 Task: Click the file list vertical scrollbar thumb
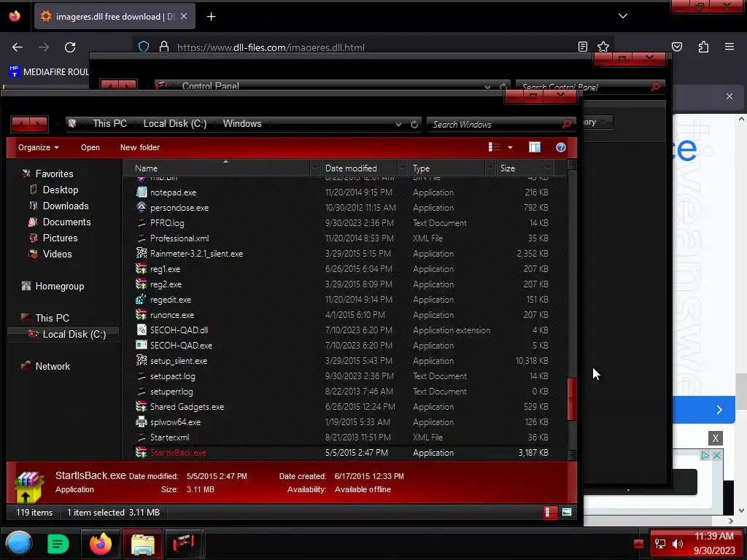pos(572,399)
